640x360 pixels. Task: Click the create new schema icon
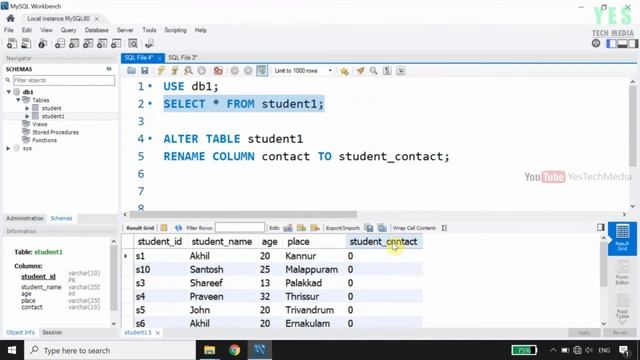pos(60,43)
